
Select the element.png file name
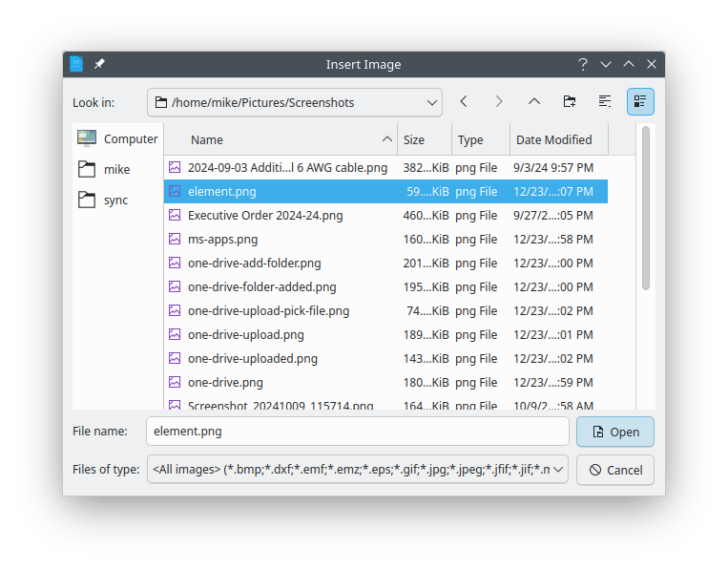click(222, 191)
